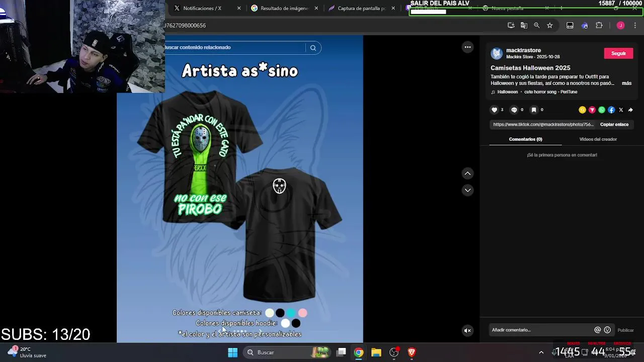Share via the yellow repost icon

pyautogui.click(x=582, y=110)
